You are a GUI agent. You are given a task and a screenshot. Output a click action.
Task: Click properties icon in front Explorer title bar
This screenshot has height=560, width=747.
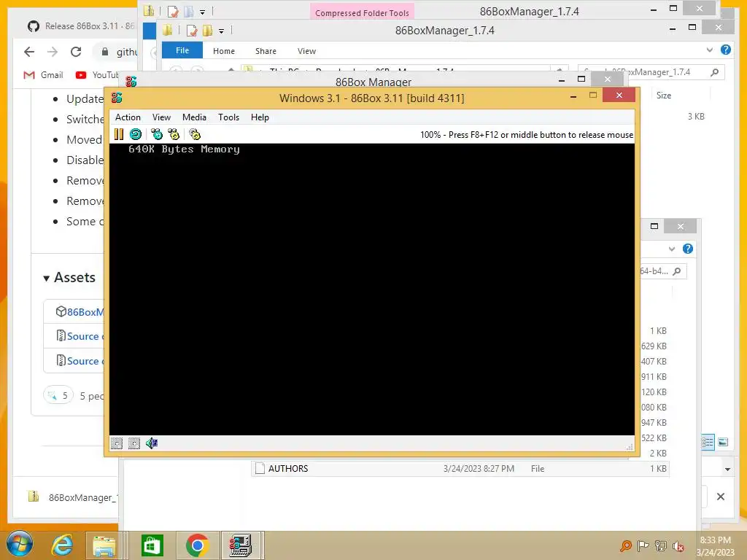(192, 31)
